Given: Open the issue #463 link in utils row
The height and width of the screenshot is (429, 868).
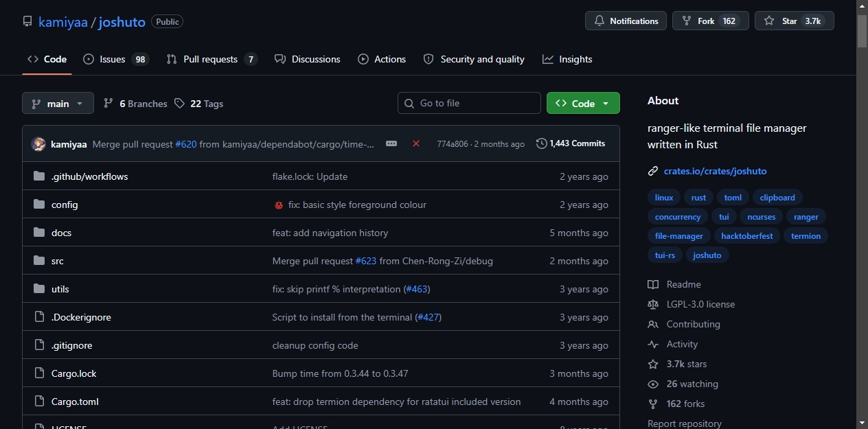Looking at the screenshot, I should pyautogui.click(x=417, y=289).
